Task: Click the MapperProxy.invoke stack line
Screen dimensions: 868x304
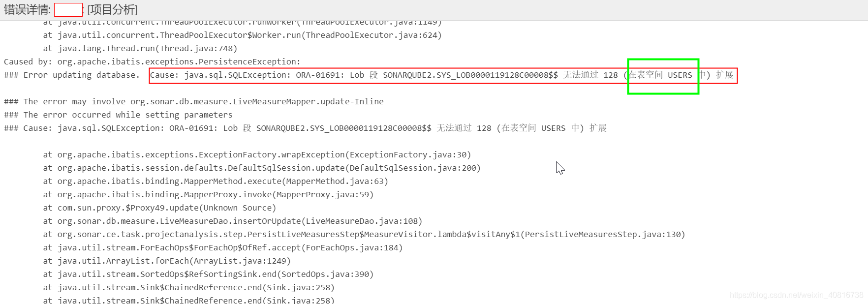Action: tap(208, 195)
